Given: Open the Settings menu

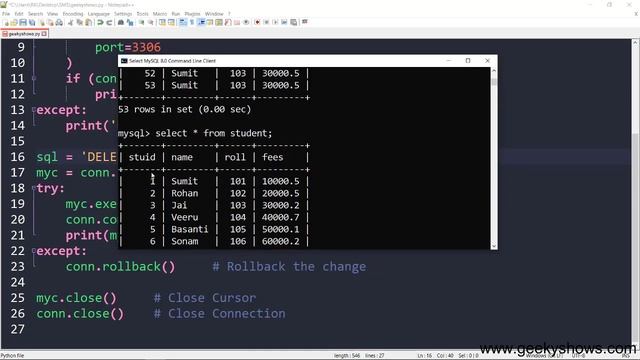Looking at the screenshot, I should pyautogui.click(x=123, y=14).
